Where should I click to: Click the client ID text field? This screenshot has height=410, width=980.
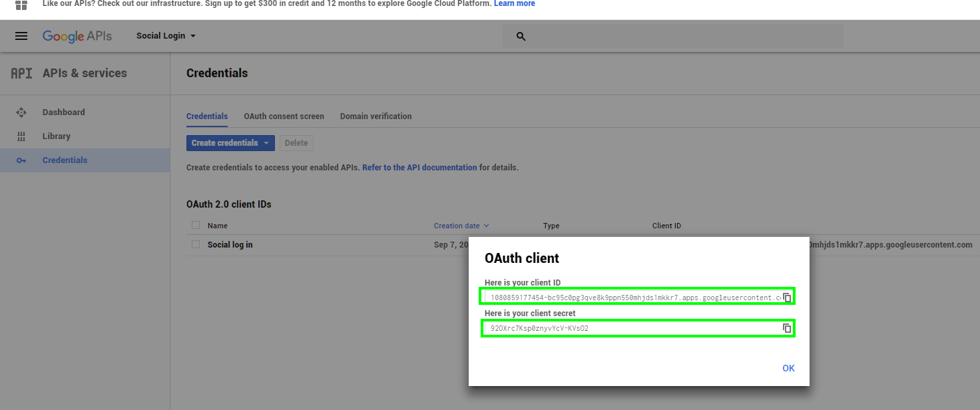(x=632, y=298)
